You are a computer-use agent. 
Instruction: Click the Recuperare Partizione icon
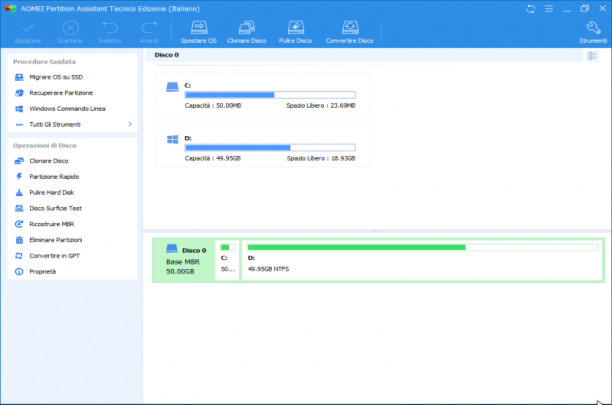(19, 93)
